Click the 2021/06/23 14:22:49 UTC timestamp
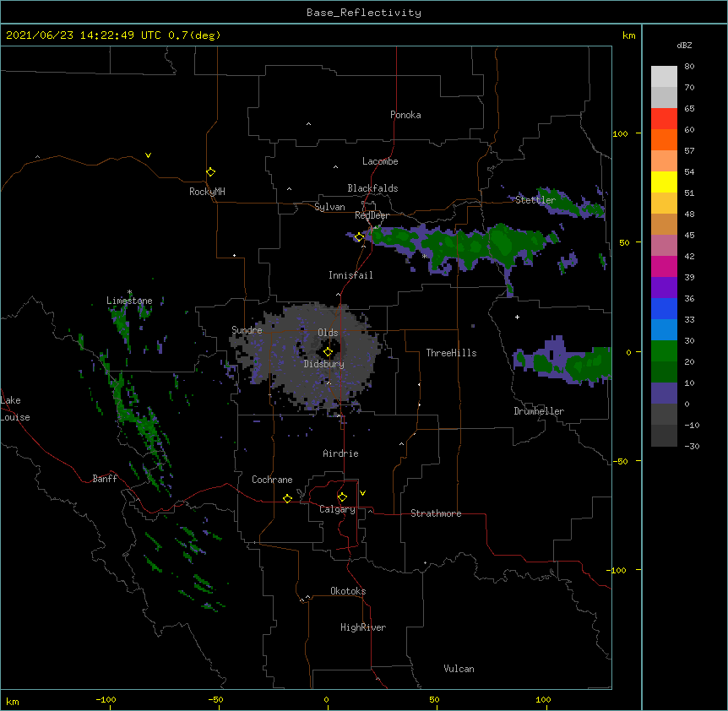The width and height of the screenshot is (728, 711). point(84,35)
